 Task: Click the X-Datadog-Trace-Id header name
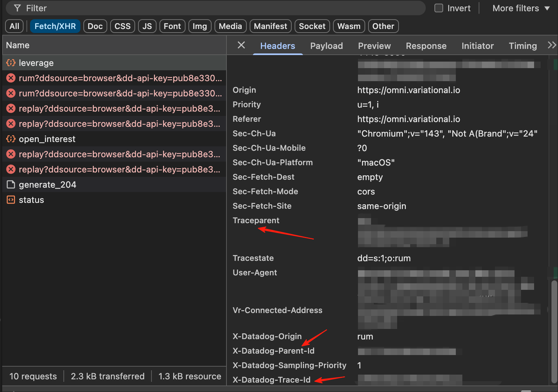click(272, 380)
